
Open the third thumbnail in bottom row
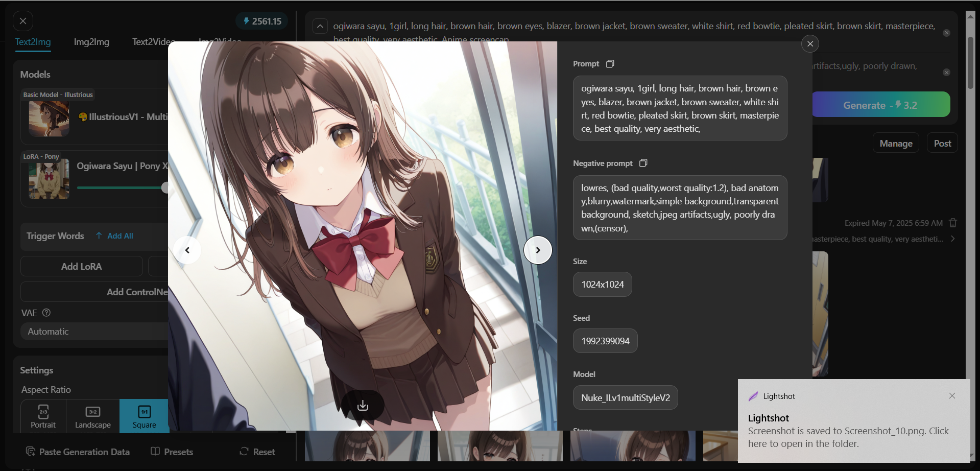(x=633, y=446)
